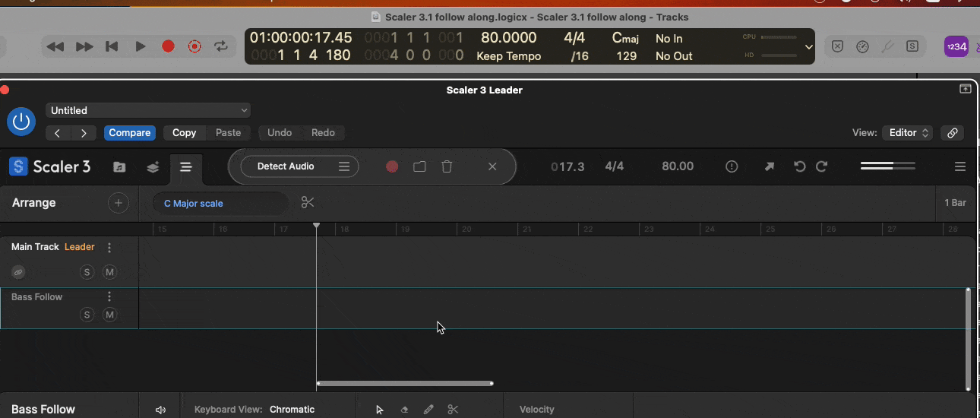980x418 pixels.
Task: Click the replace mode X icon
Action: (837, 46)
